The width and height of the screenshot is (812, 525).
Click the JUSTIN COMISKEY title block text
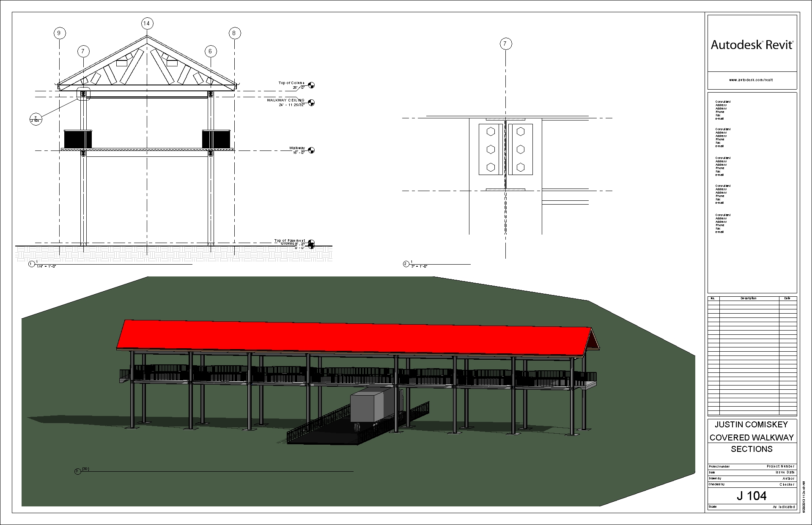tap(752, 424)
